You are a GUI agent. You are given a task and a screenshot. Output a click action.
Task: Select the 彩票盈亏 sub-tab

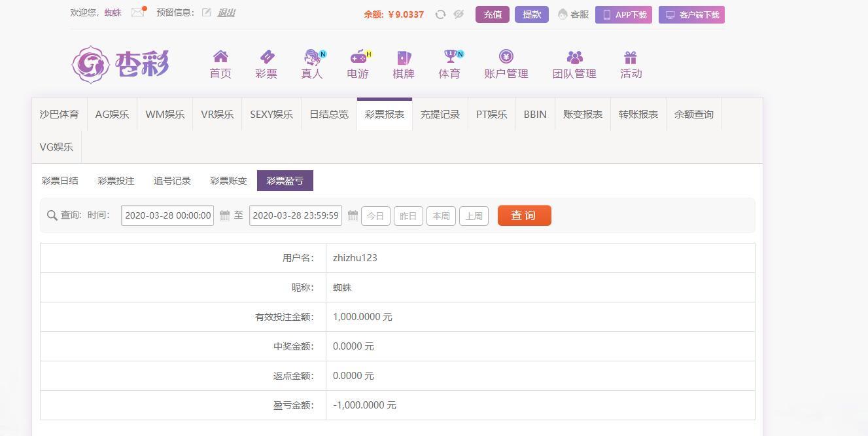click(285, 181)
